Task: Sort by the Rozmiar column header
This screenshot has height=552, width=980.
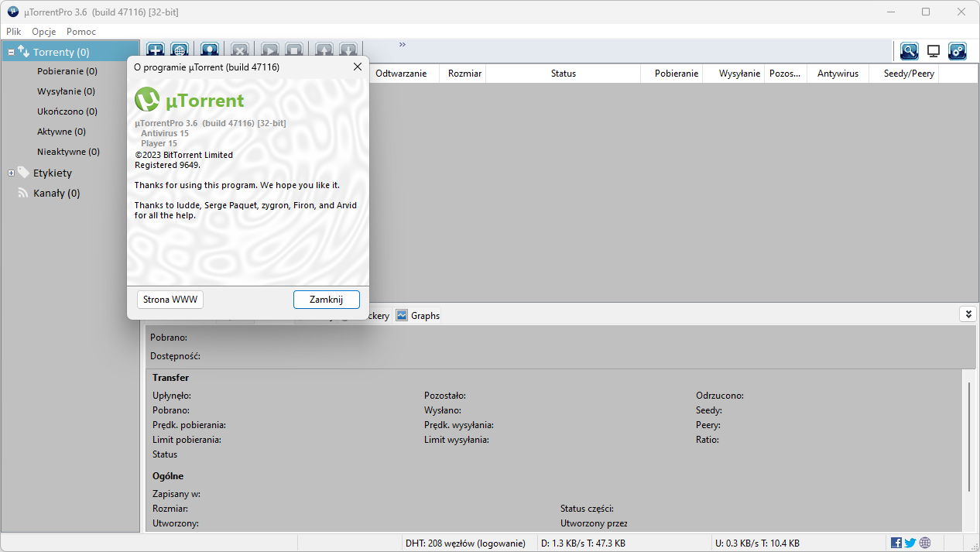Action: pyautogui.click(x=464, y=74)
